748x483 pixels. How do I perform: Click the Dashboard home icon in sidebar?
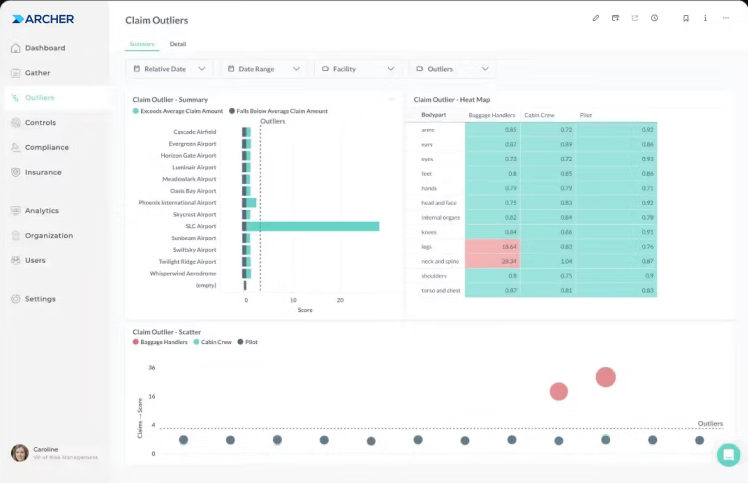(16, 48)
